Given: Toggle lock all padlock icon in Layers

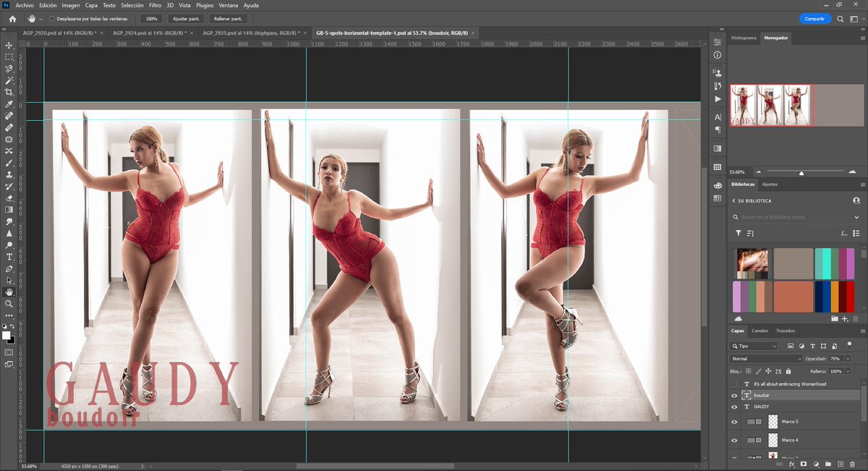Looking at the screenshot, I should [x=788, y=371].
